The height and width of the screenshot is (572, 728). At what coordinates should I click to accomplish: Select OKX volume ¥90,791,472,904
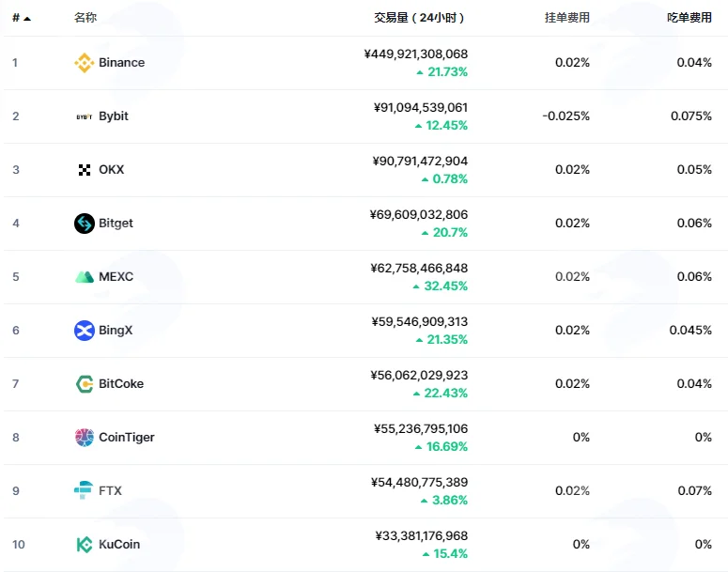pos(420,162)
